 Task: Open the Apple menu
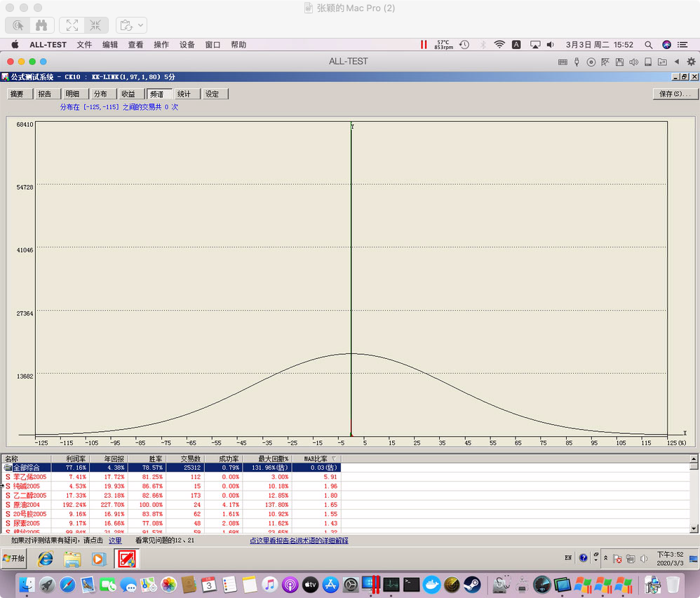15,44
